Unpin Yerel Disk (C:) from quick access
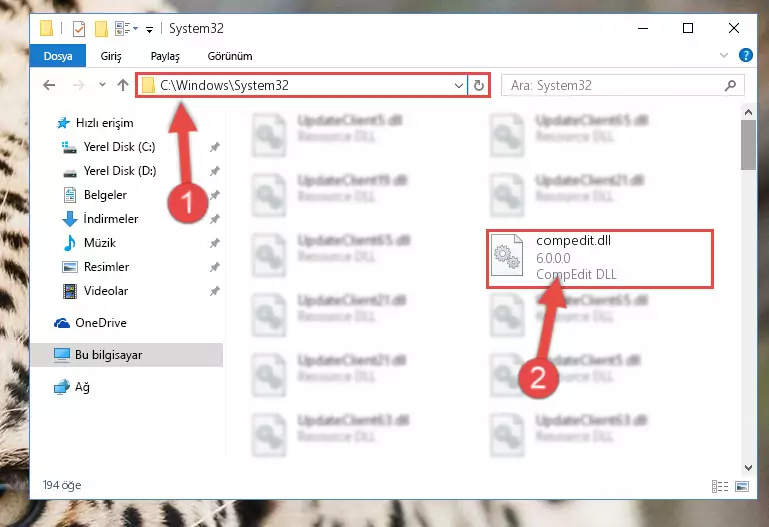 click(x=214, y=147)
